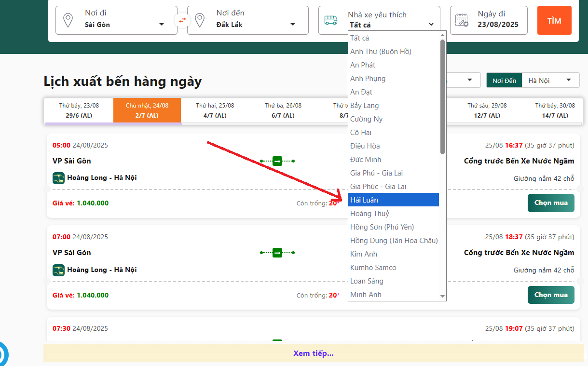The image size is (588, 366).
Task: Expand the Hà Nội destination filter dropdown
Action: (569, 80)
